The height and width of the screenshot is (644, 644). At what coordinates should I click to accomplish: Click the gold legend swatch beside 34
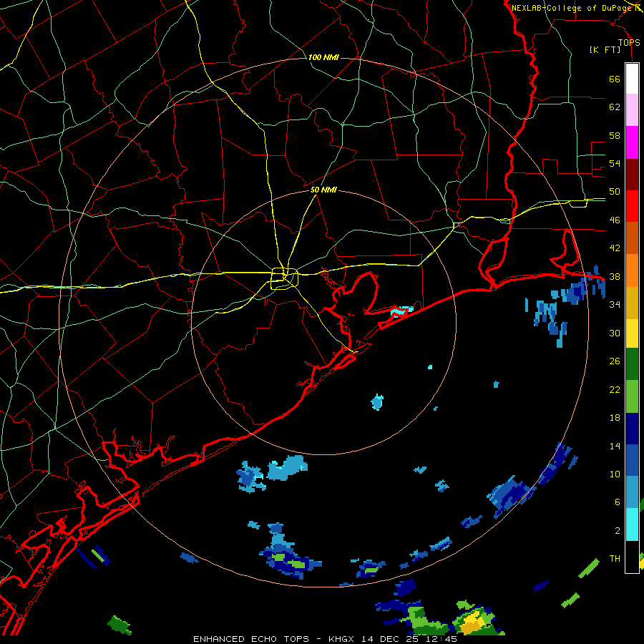(x=632, y=302)
